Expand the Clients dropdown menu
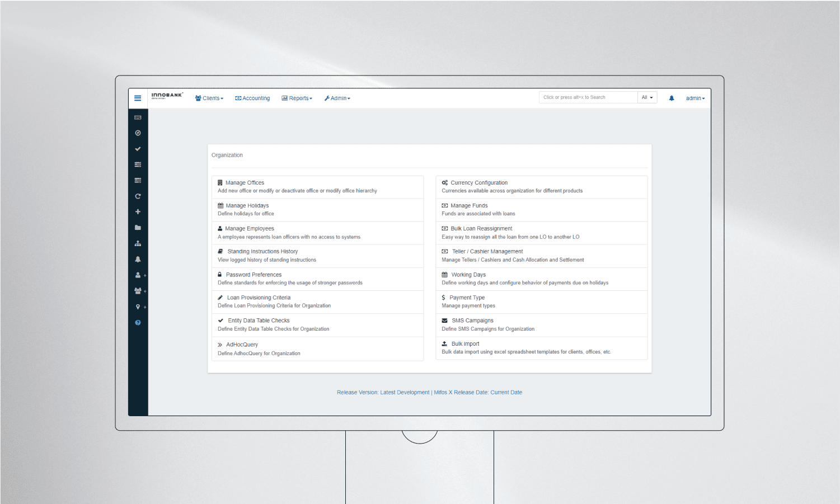 click(209, 98)
